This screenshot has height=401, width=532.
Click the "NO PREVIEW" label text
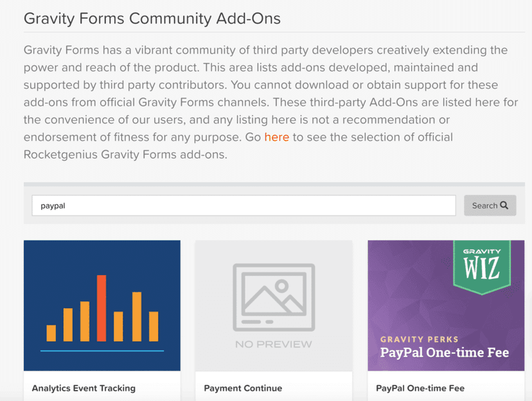pyautogui.click(x=274, y=344)
